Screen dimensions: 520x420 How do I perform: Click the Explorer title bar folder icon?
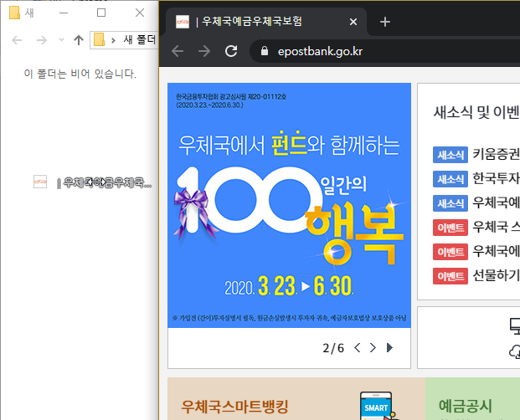pos(14,13)
